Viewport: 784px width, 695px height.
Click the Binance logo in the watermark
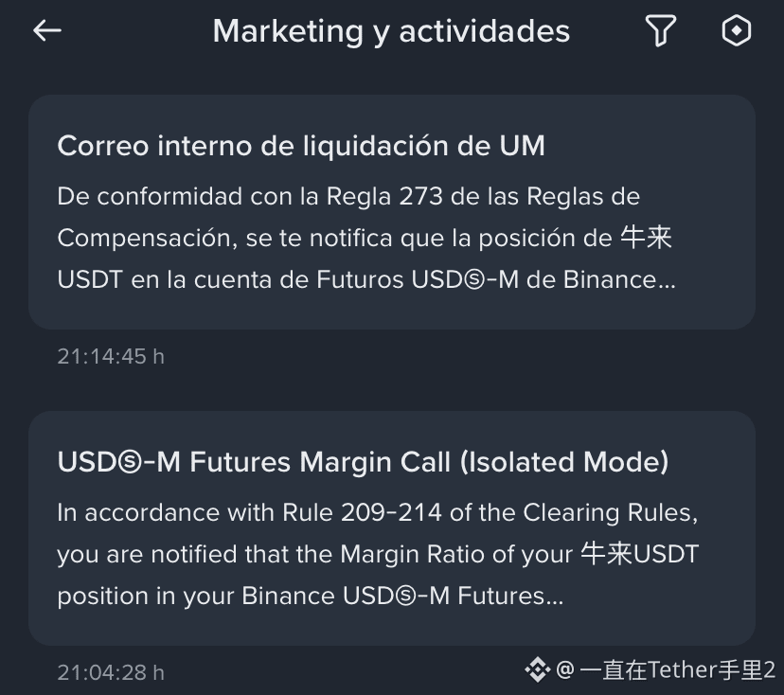click(x=538, y=669)
